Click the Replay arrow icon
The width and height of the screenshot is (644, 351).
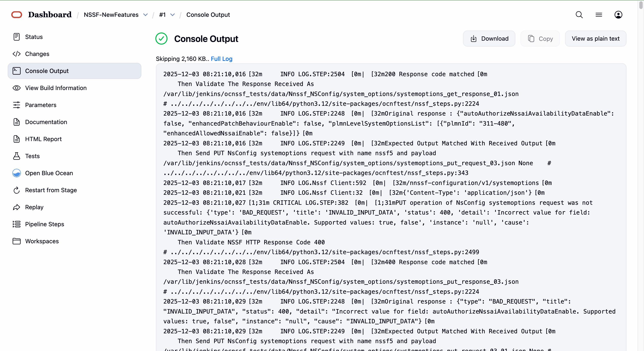coord(16,207)
